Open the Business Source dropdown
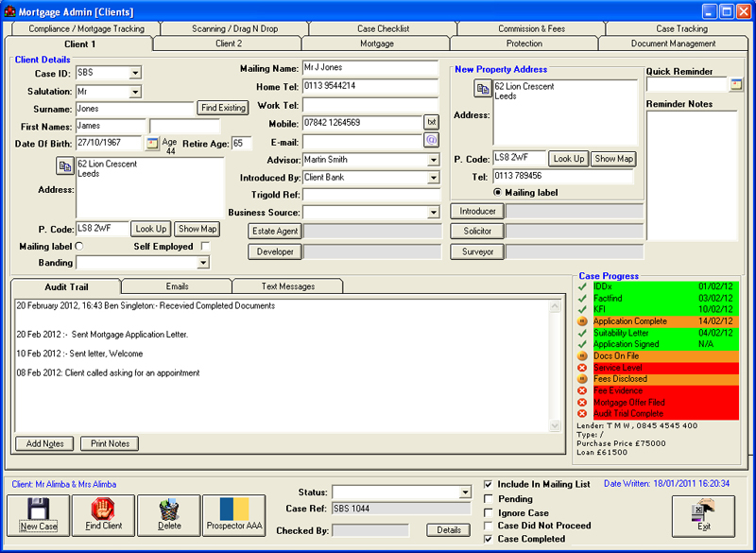This screenshot has height=553, width=756. 434,212
